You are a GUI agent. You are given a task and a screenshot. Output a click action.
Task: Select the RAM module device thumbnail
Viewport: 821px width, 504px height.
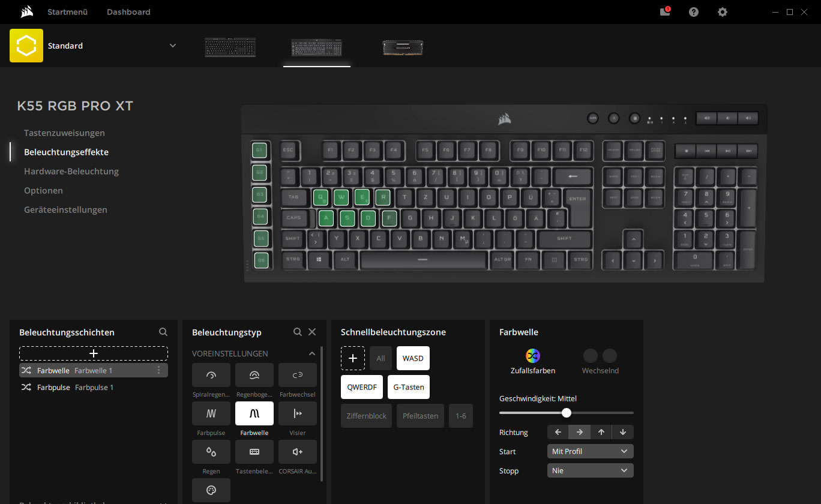tap(403, 47)
